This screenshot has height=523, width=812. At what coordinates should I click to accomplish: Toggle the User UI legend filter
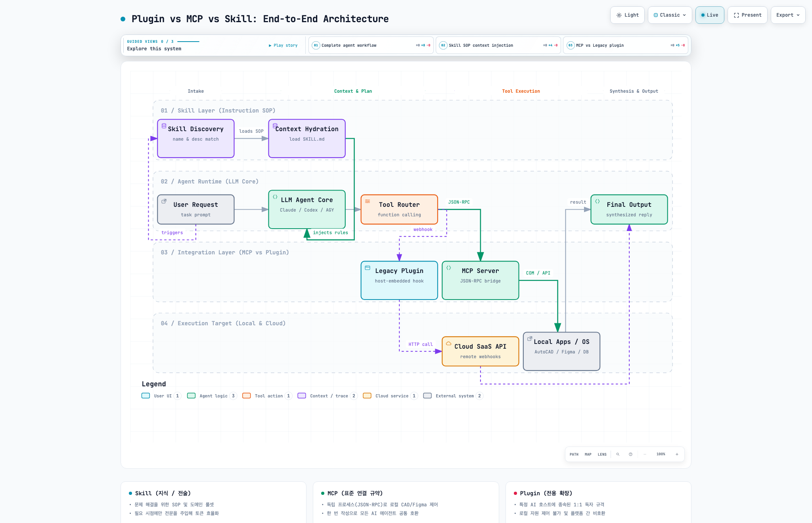pyautogui.click(x=161, y=396)
